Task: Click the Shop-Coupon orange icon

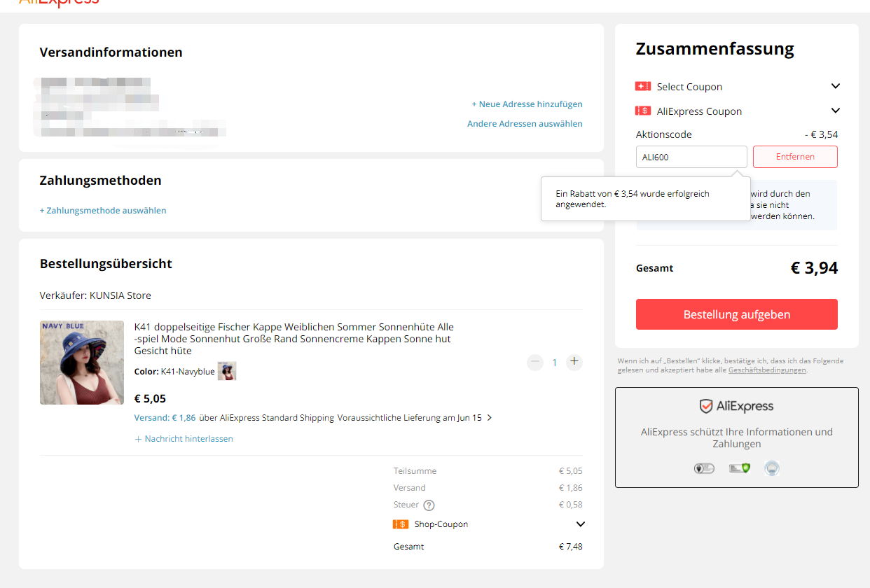Action: [401, 524]
